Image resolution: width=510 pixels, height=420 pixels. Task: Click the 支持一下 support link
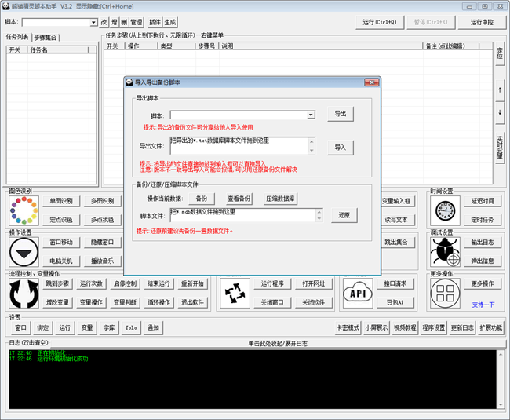tap(483, 305)
